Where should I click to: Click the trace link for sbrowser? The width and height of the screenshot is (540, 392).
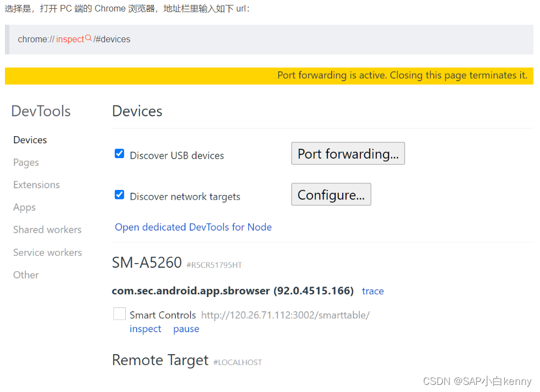click(373, 291)
